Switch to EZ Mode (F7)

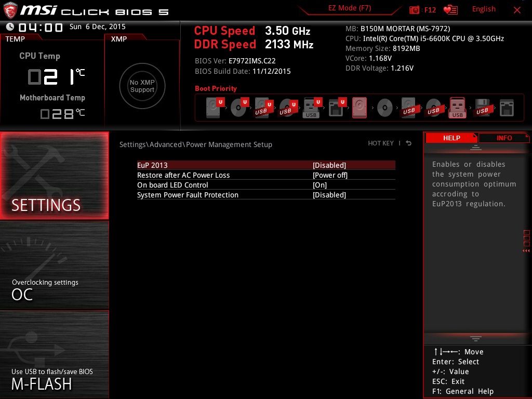[x=350, y=8]
